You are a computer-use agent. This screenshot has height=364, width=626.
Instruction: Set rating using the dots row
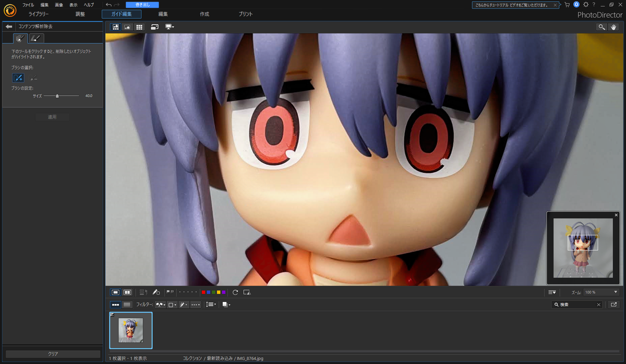[x=188, y=292]
